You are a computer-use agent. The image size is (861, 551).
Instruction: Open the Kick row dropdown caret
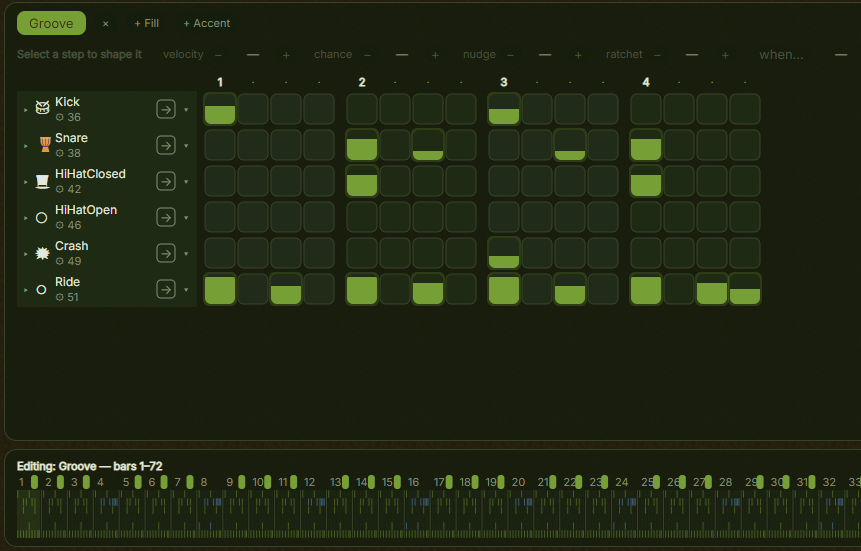pos(186,110)
